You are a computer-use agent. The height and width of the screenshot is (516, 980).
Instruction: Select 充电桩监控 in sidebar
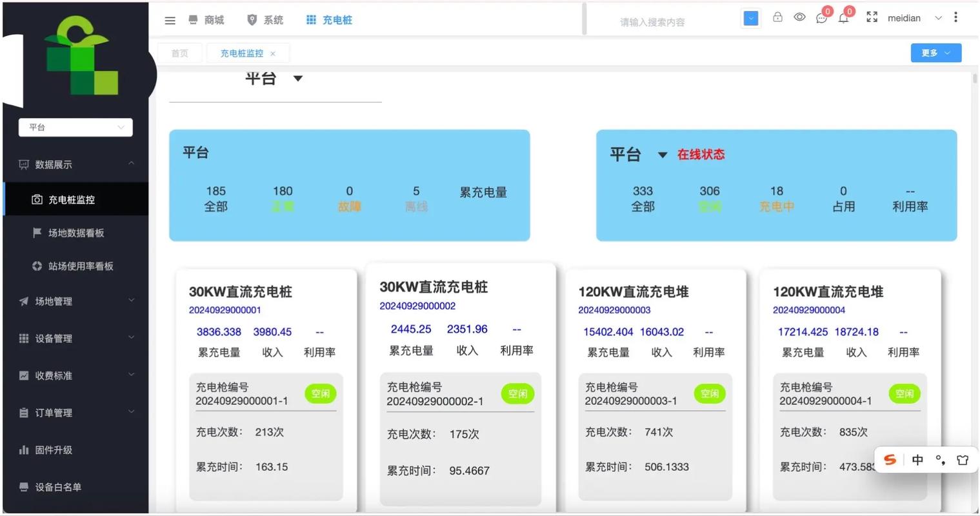point(75,199)
